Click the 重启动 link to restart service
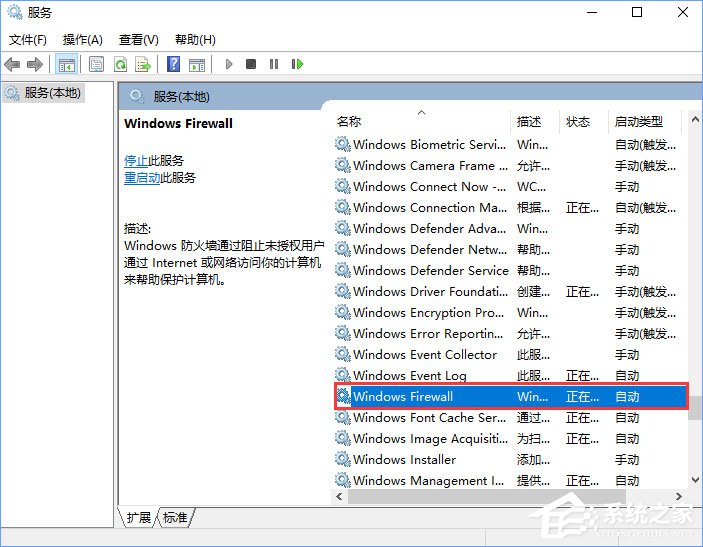This screenshot has height=547, width=703. 142,178
